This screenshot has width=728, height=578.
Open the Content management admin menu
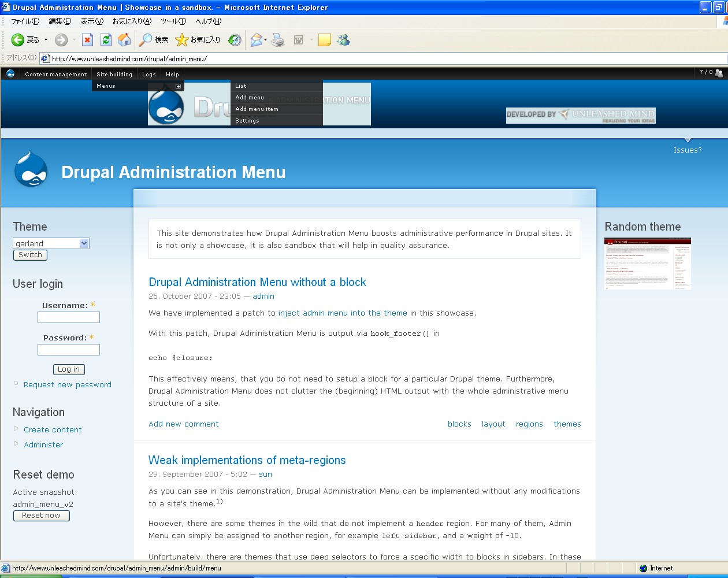(x=56, y=75)
